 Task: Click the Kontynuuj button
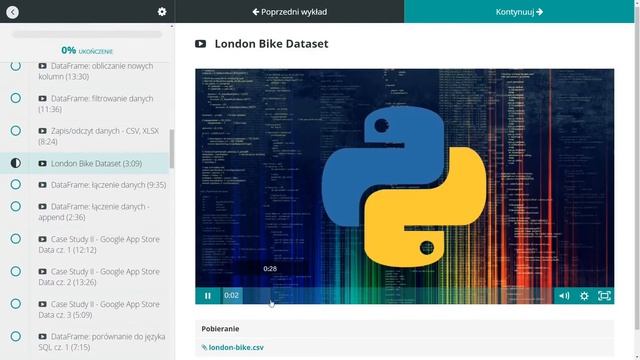point(519,12)
